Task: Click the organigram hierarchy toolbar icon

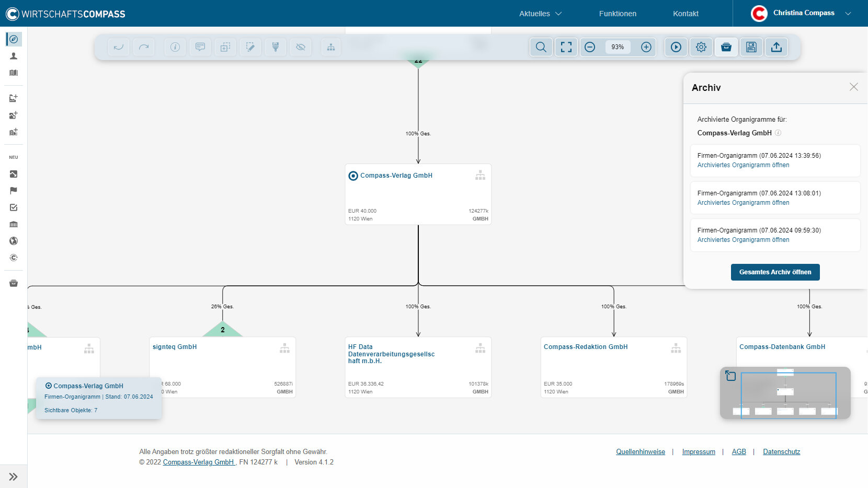Action: click(331, 47)
